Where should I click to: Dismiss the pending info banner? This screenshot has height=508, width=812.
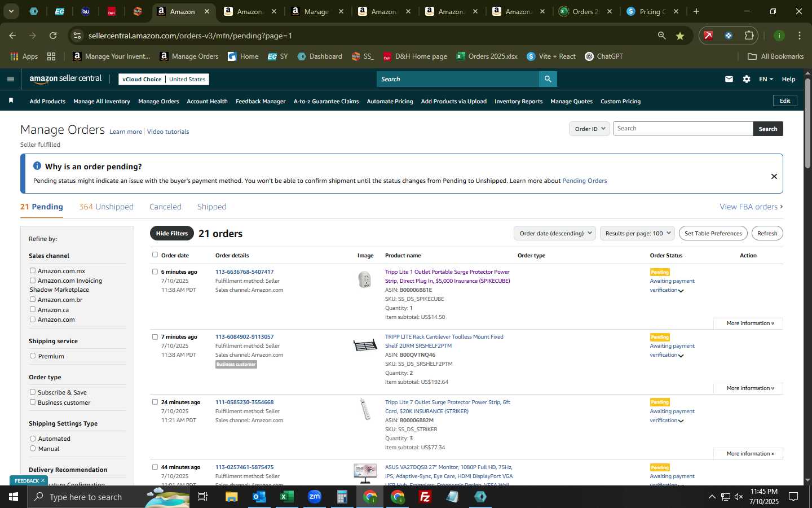coord(774,176)
